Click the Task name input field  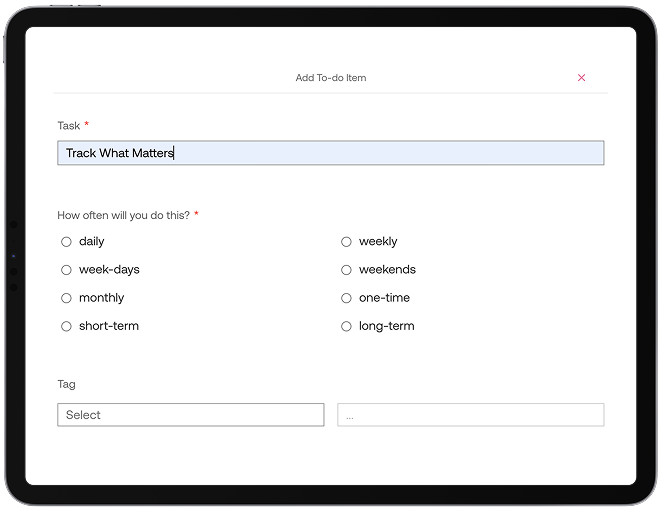pyautogui.click(x=330, y=153)
